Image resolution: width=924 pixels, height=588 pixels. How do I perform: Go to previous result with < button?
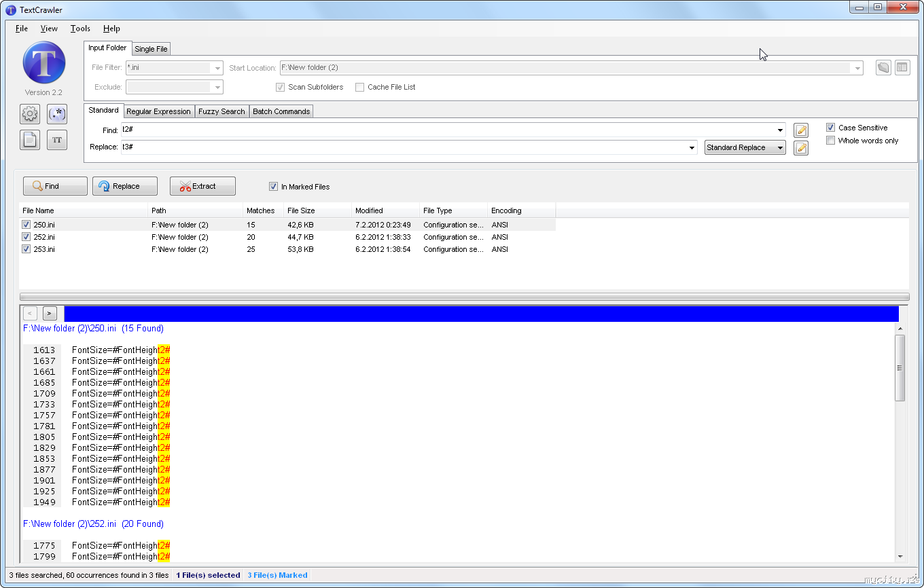point(30,313)
